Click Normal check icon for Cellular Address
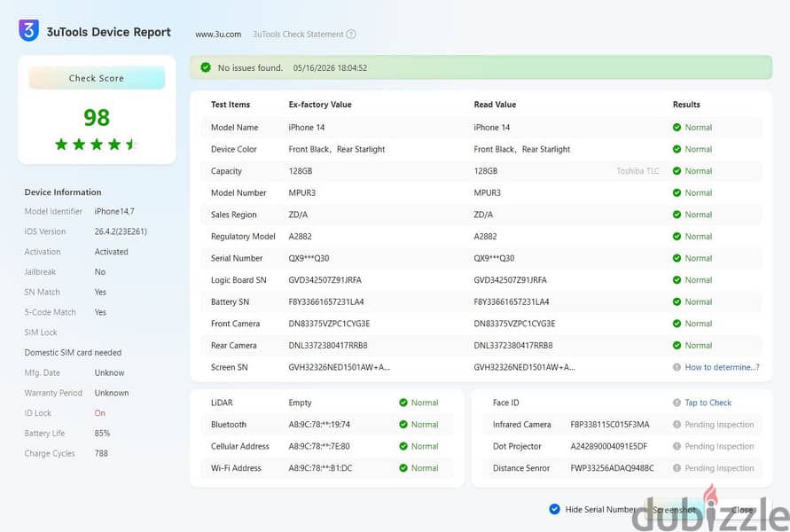 click(x=403, y=446)
